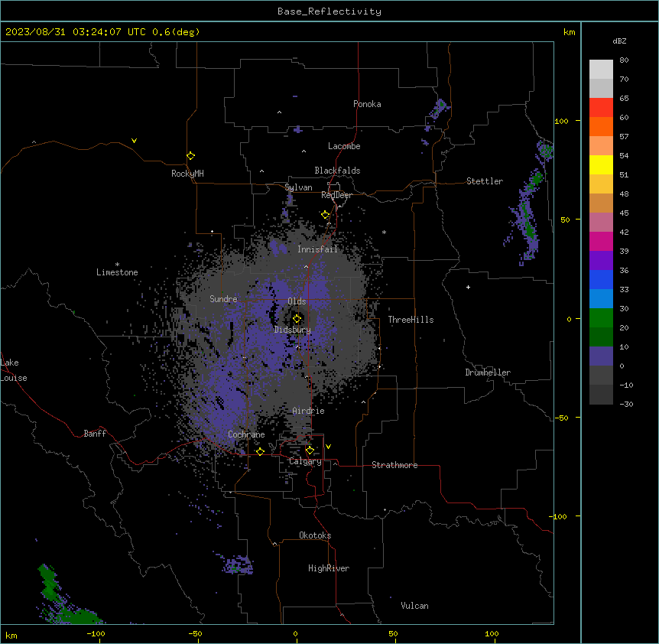Click the yellow diamond marker above the Calgary label
This screenshot has width=659, height=644.
point(310,450)
